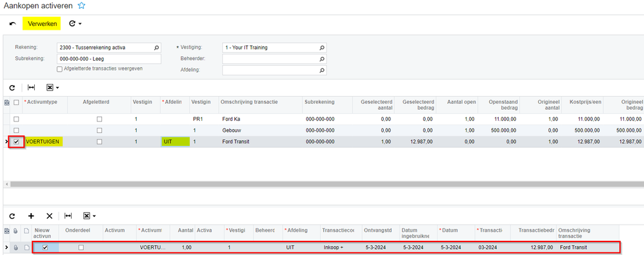
Task: Open column configurator icon in upper grid
Action: pyautogui.click(x=6, y=102)
